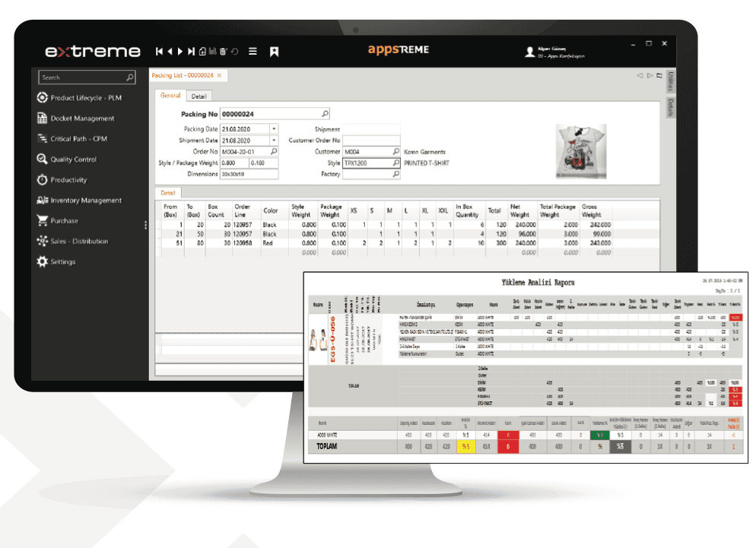Image resolution: width=756 pixels, height=548 pixels.
Task: Jump to the last record in toolbar
Action: 192,52
